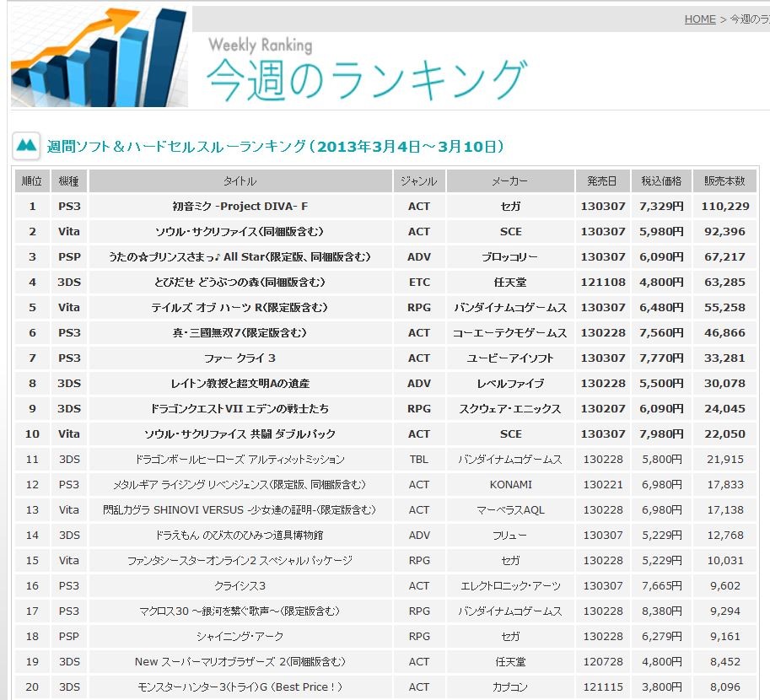Click sales figure 92,396

[x=724, y=231]
